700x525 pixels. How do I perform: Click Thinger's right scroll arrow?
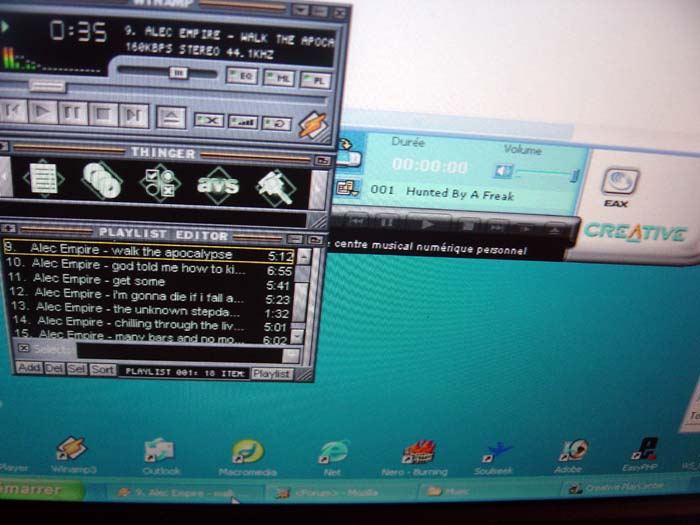click(318, 189)
